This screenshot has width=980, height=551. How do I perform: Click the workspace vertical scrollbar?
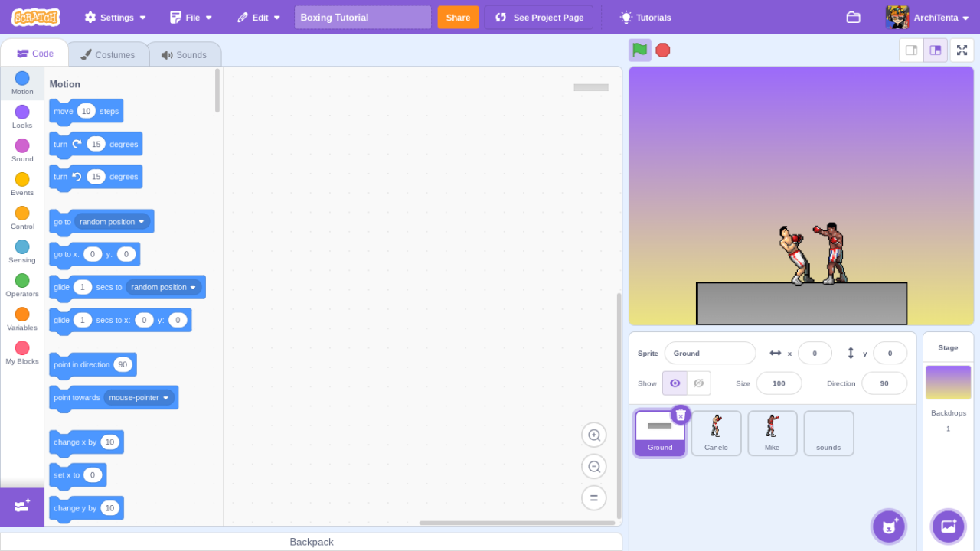[x=619, y=406]
